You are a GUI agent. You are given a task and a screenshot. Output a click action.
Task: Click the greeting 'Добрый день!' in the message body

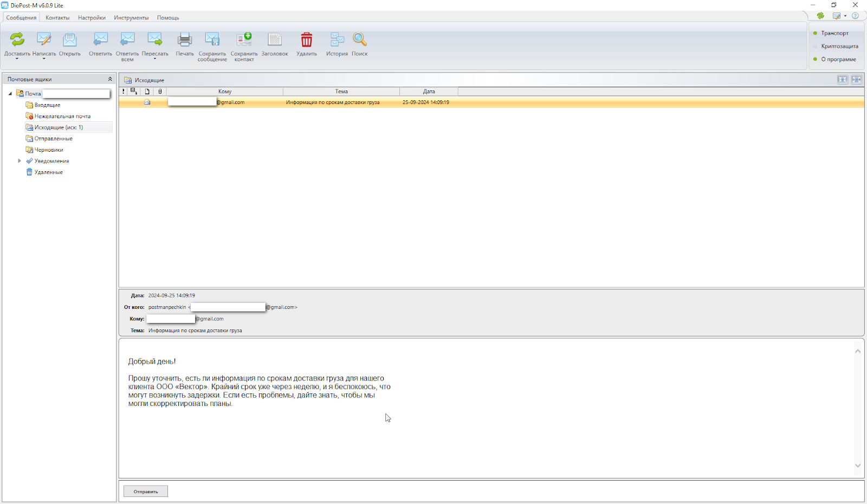coord(152,361)
